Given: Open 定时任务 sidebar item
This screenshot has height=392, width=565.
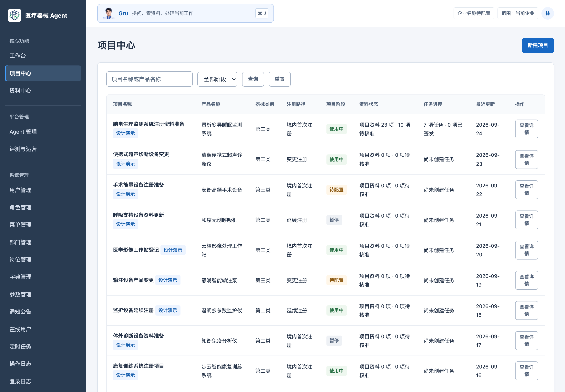Looking at the screenshot, I should point(43,347).
